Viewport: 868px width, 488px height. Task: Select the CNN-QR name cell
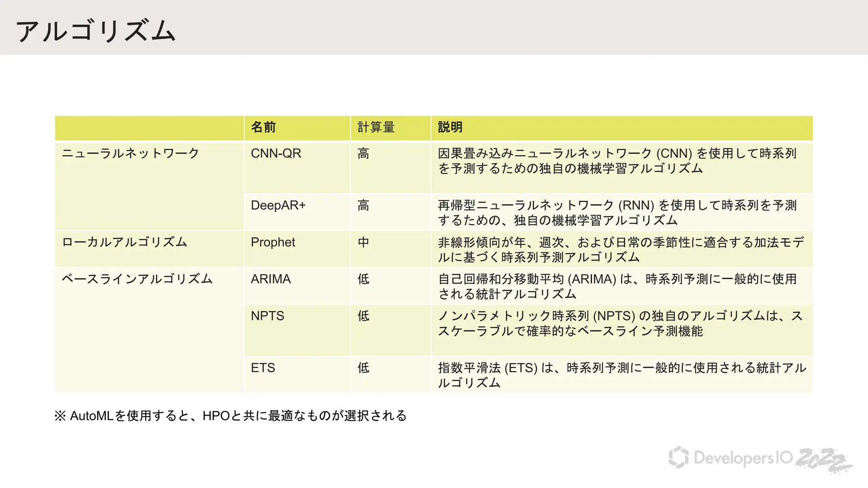pyautogui.click(x=276, y=153)
